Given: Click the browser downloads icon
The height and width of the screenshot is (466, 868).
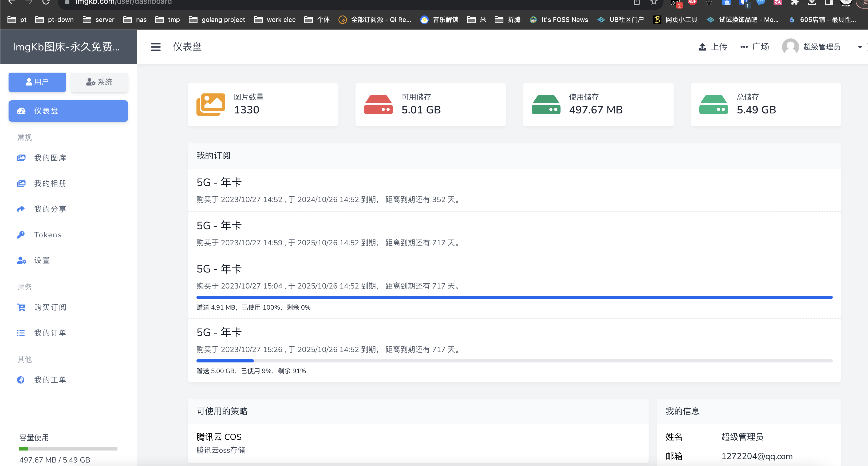Looking at the screenshot, I should (x=812, y=2).
